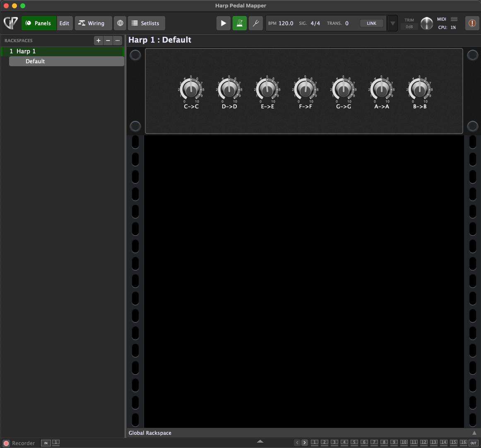The width and height of the screenshot is (481, 448).
Task: Click the C->C pedal knob
Action: coord(191,89)
